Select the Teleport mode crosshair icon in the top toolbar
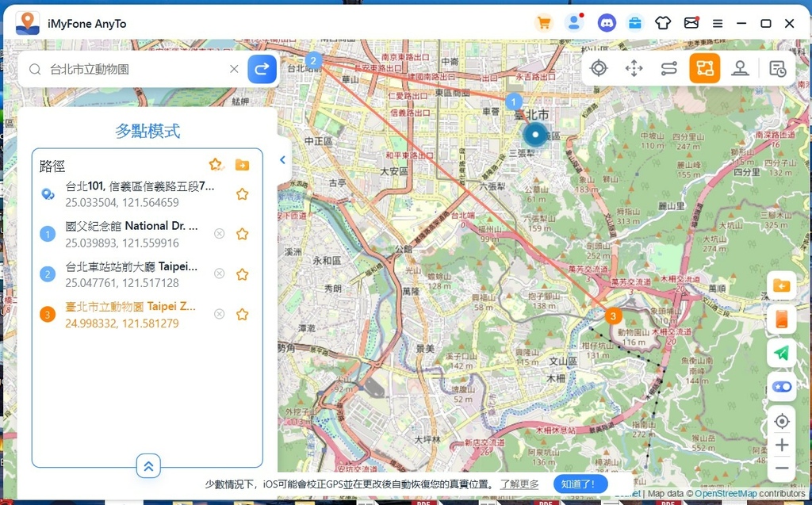The height and width of the screenshot is (505, 812). pyautogui.click(x=599, y=68)
